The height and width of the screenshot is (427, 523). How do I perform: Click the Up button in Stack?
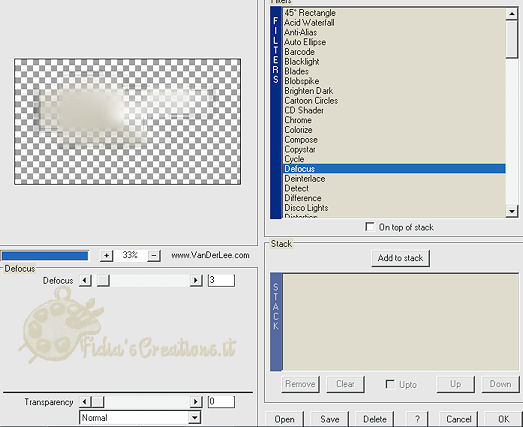point(455,384)
